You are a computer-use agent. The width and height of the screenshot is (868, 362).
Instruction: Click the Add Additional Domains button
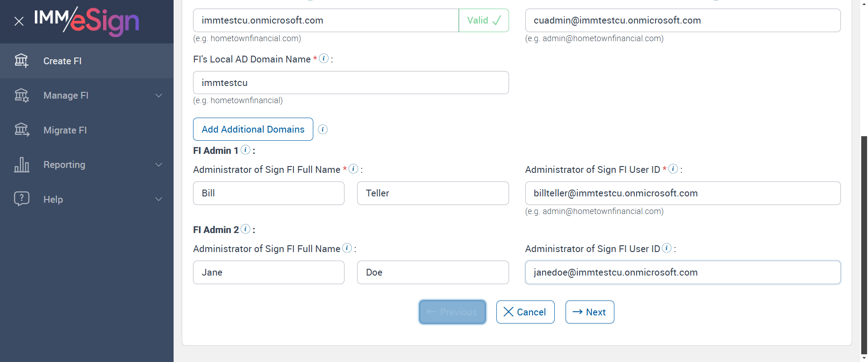point(253,129)
